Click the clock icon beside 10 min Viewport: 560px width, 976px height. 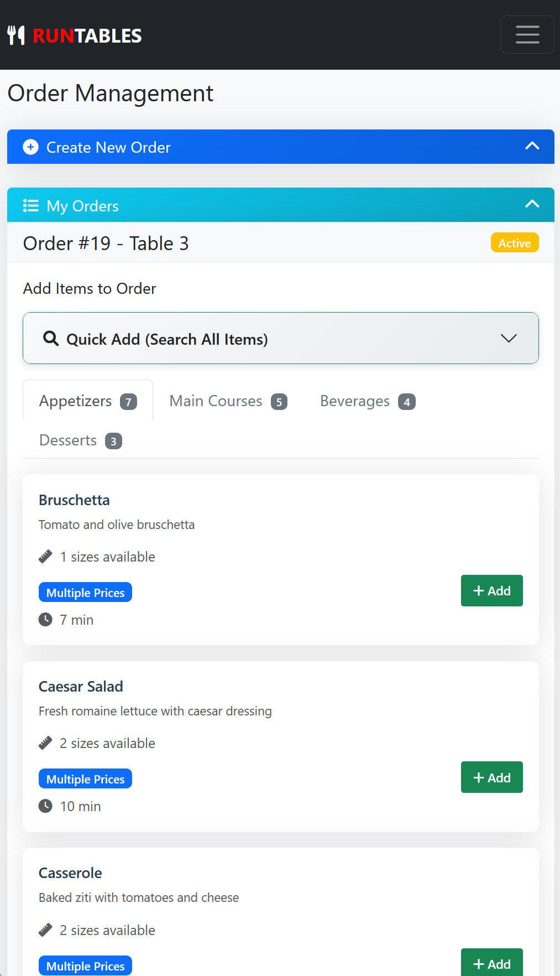(x=45, y=806)
